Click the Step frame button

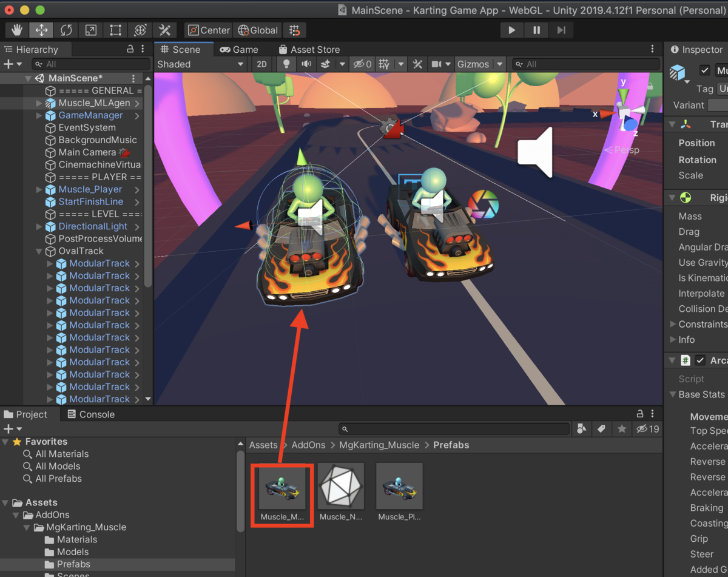(561, 30)
